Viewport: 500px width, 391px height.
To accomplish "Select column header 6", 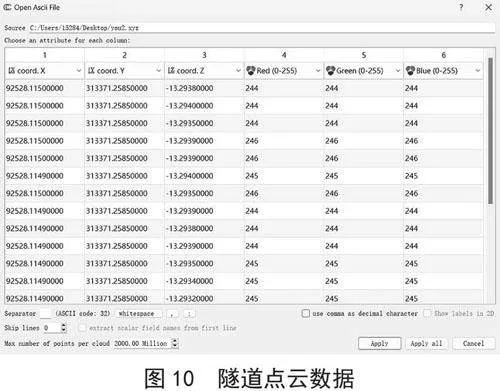I will coord(444,55).
